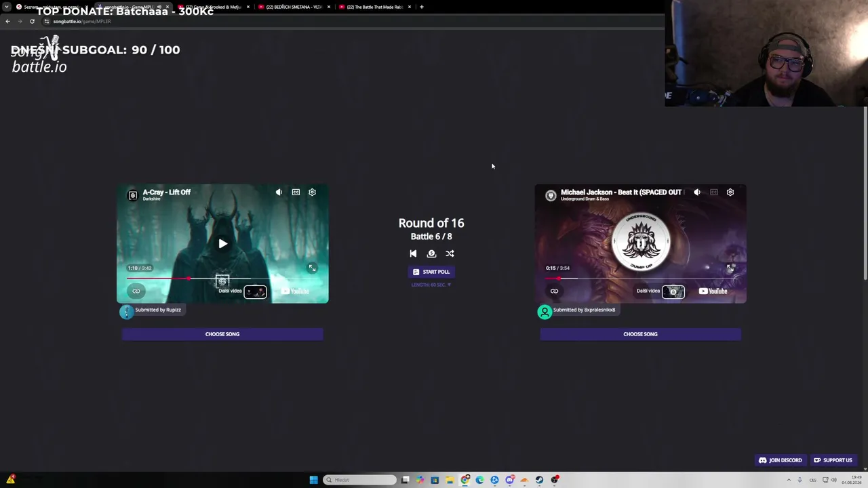Viewport: 868px width, 488px height.
Task: Open the tab search dropdown in browser
Action: point(7,7)
